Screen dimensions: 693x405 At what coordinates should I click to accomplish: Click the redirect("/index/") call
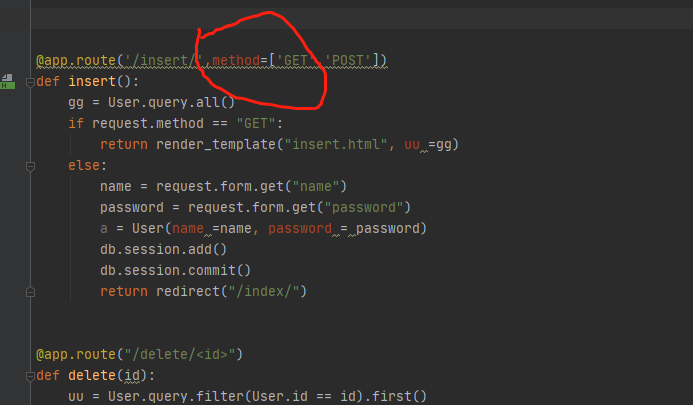point(231,291)
